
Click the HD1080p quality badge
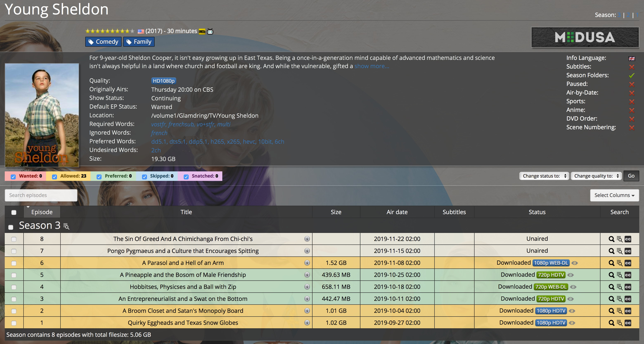[163, 81]
